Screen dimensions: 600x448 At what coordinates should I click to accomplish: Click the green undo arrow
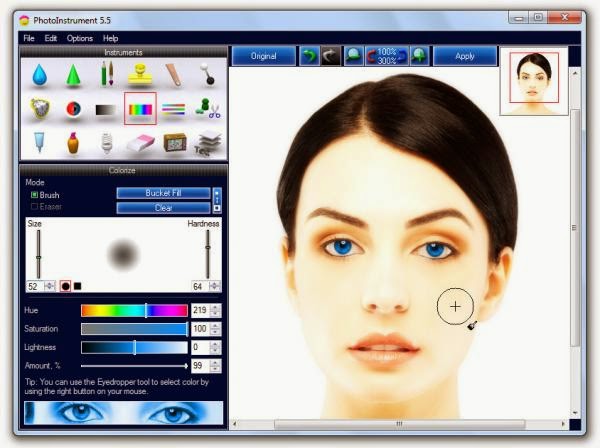(309, 56)
